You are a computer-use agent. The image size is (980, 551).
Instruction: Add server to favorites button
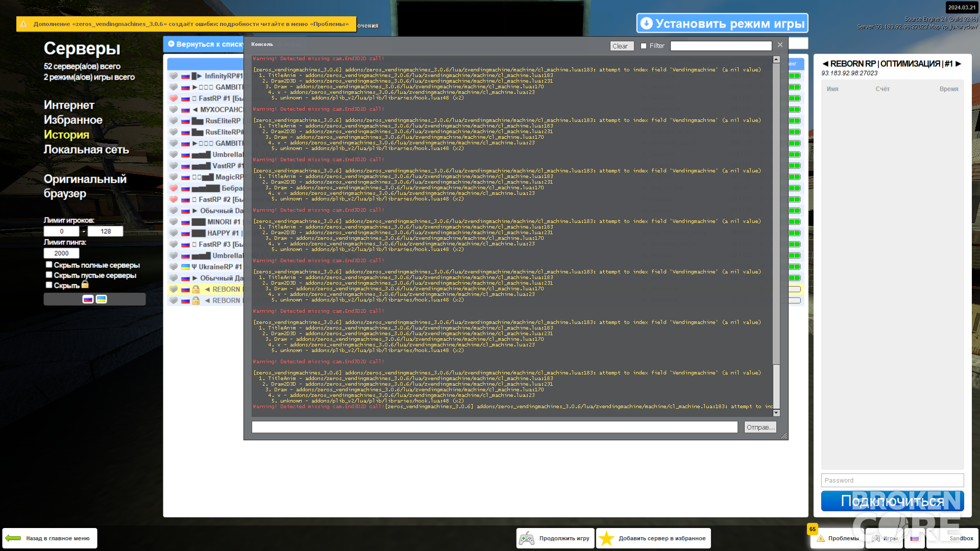[x=653, y=538]
